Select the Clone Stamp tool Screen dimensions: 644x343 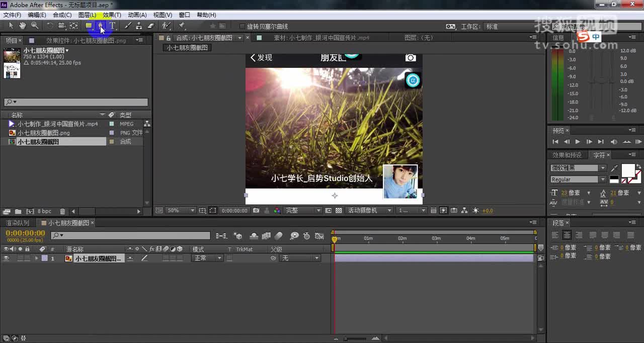pyautogui.click(x=139, y=26)
